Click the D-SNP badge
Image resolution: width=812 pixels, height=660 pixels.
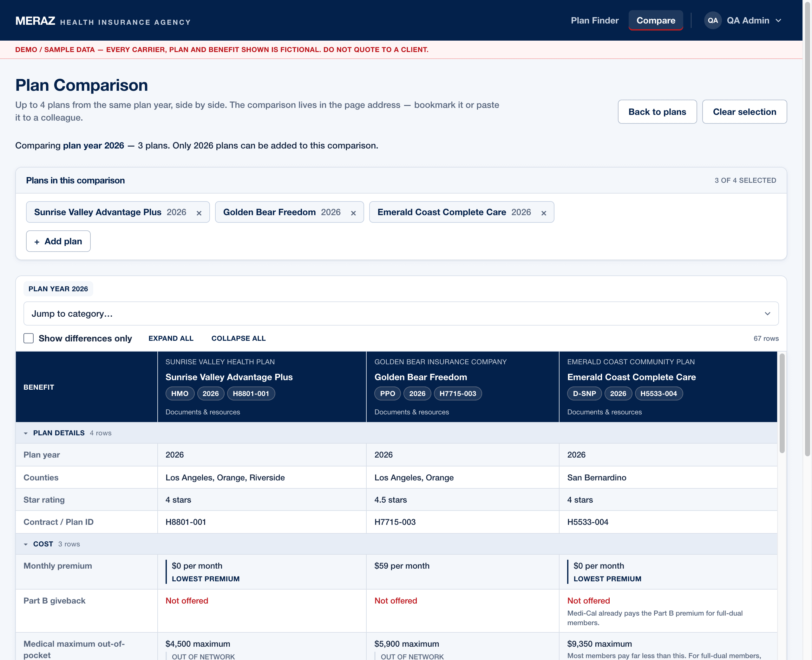click(x=584, y=393)
